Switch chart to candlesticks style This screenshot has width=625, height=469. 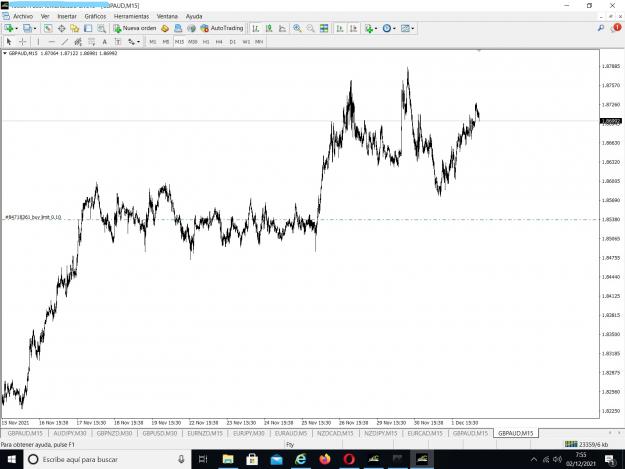[x=269, y=28]
